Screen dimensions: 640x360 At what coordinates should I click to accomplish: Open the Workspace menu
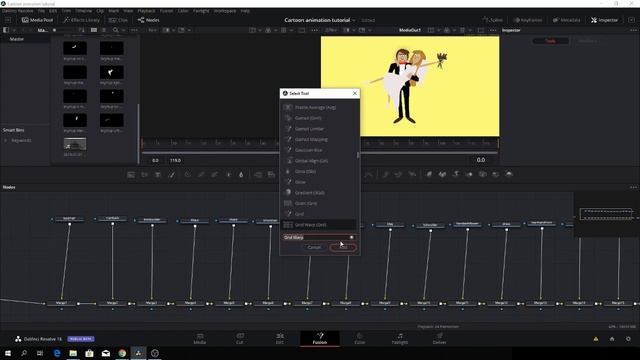click(225, 11)
